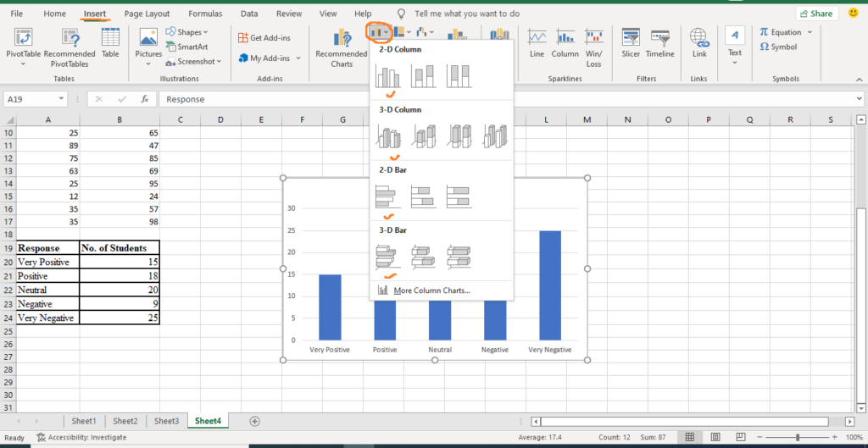Open the Screenshot dropdown
The image size is (868, 448).
point(193,61)
